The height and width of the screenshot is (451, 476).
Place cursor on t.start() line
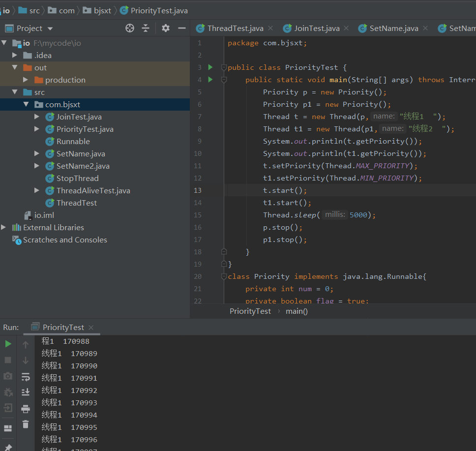pyautogui.click(x=285, y=190)
